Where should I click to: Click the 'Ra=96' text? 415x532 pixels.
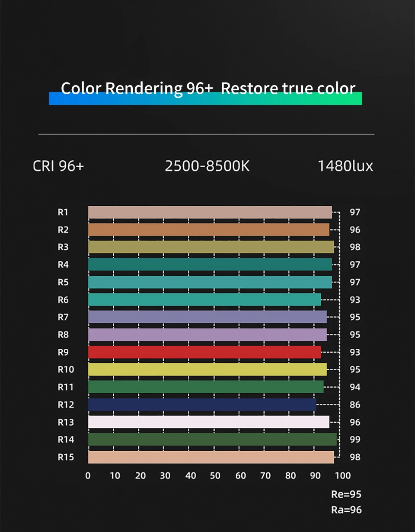[x=346, y=510]
